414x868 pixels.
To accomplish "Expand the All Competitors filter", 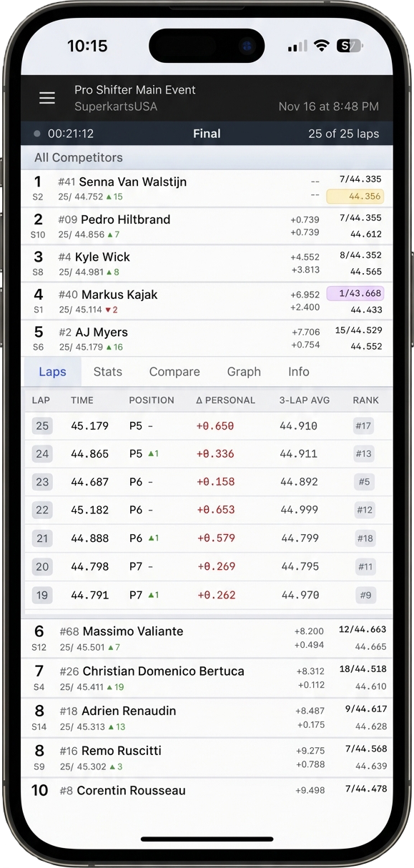I will 79,157.
